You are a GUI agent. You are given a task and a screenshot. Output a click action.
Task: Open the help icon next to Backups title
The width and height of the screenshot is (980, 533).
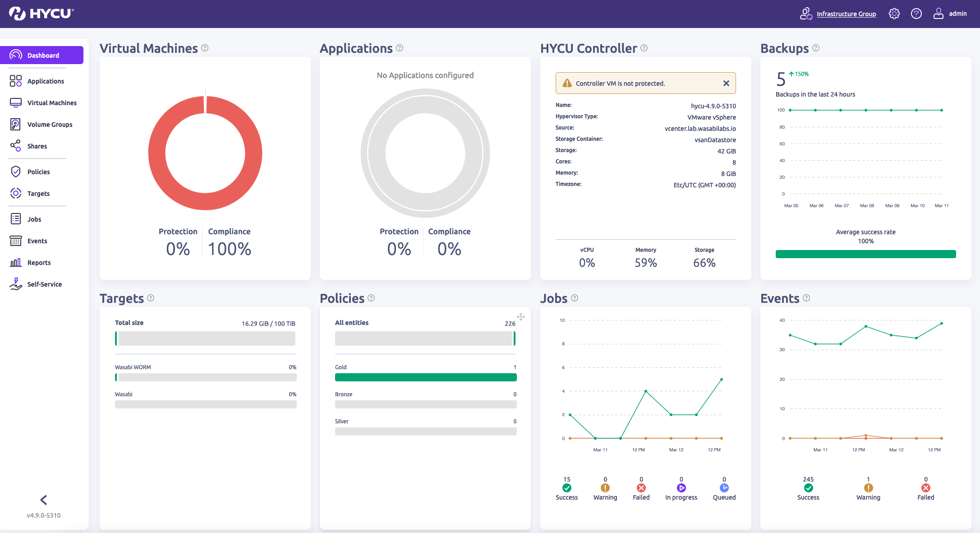point(815,48)
